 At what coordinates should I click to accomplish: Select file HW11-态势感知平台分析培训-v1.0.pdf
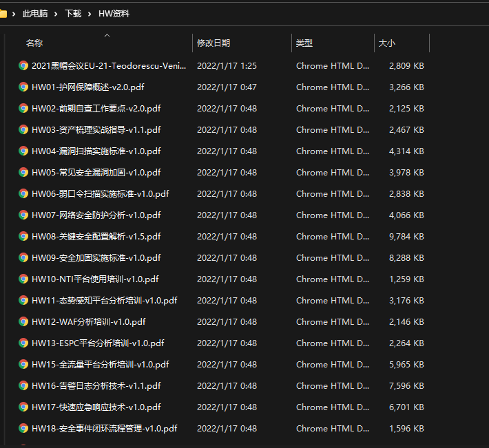105,300
